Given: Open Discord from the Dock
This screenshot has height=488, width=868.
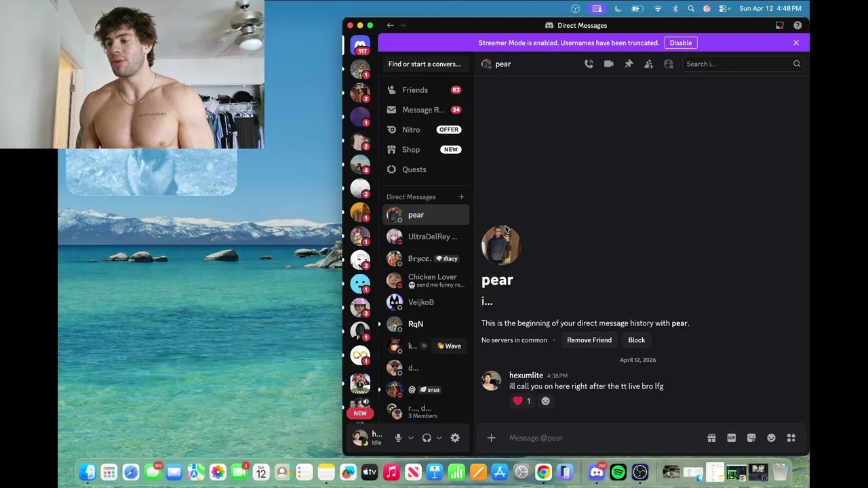Looking at the screenshot, I should click(596, 472).
